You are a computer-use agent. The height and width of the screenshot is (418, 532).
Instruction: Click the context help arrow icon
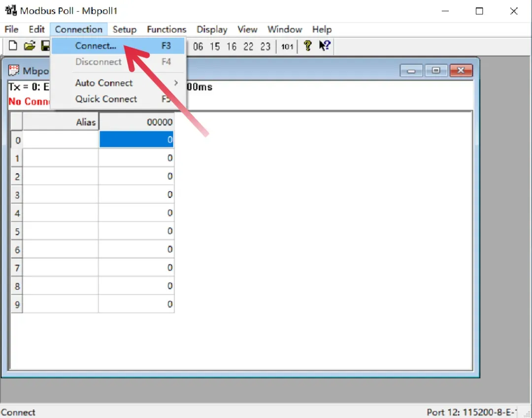[325, 45]
